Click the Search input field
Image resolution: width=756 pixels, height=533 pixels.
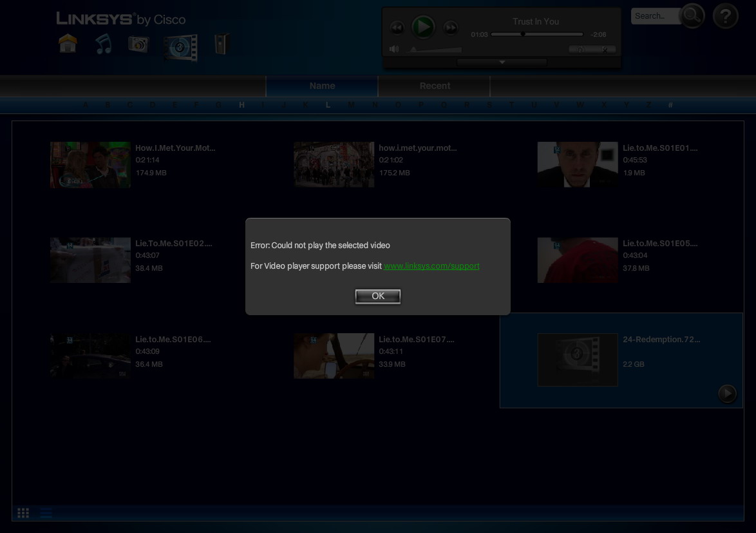[x=654, y=16]
